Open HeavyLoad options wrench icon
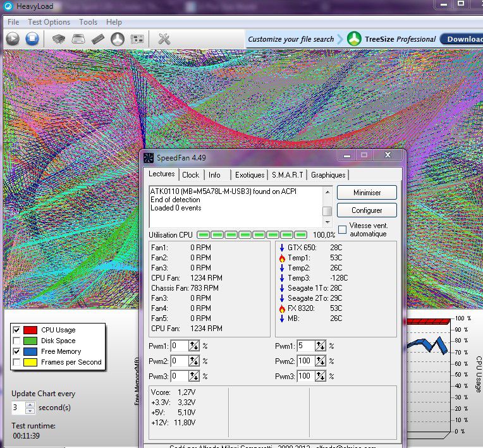Image resolution: width=483 pixels, height=448 pixels. click(164, 39)
